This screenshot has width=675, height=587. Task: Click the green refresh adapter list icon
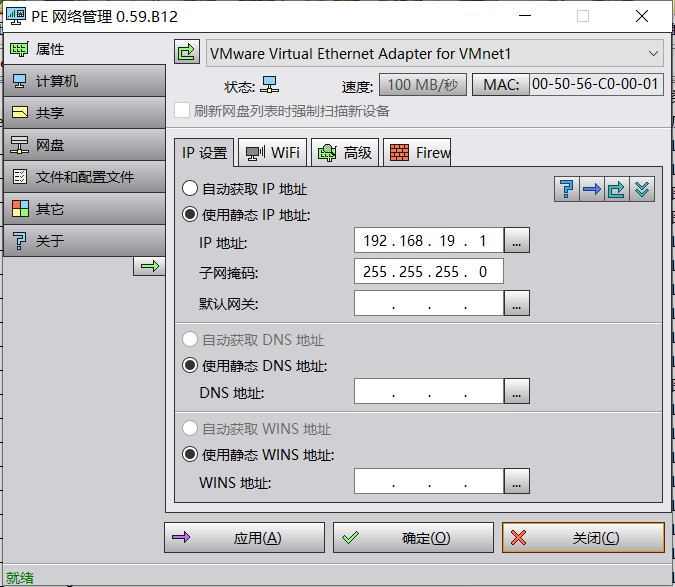(187, 52)
